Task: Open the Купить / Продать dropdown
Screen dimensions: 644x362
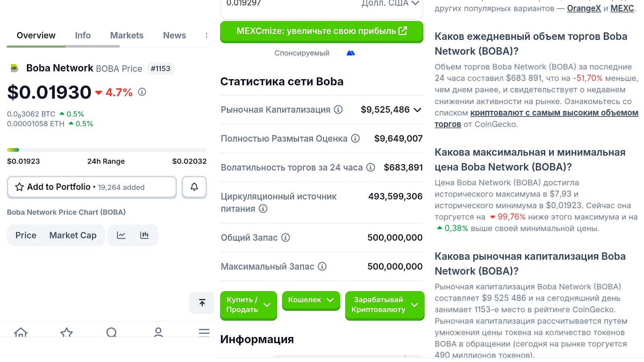Action: point(248,305)
